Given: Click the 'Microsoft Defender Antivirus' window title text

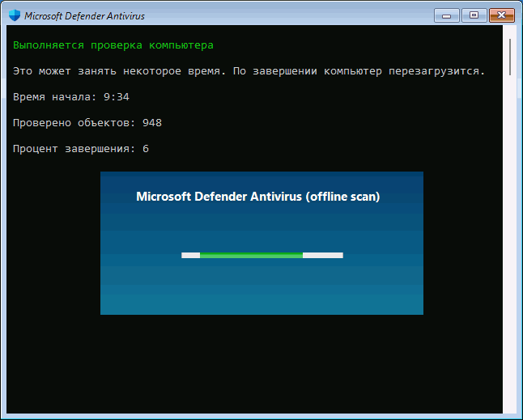Looking at the screenshot, I should coord(84,16).
